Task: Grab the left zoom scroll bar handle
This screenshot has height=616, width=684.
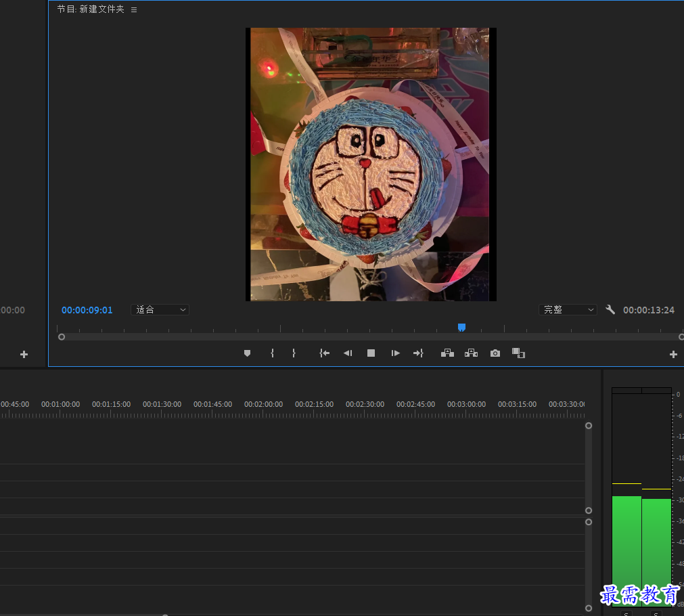Action: pos(62,337)
